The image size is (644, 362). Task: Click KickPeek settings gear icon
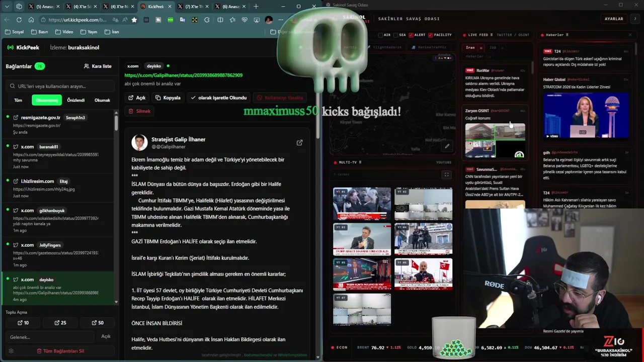[x=11, y=351]
